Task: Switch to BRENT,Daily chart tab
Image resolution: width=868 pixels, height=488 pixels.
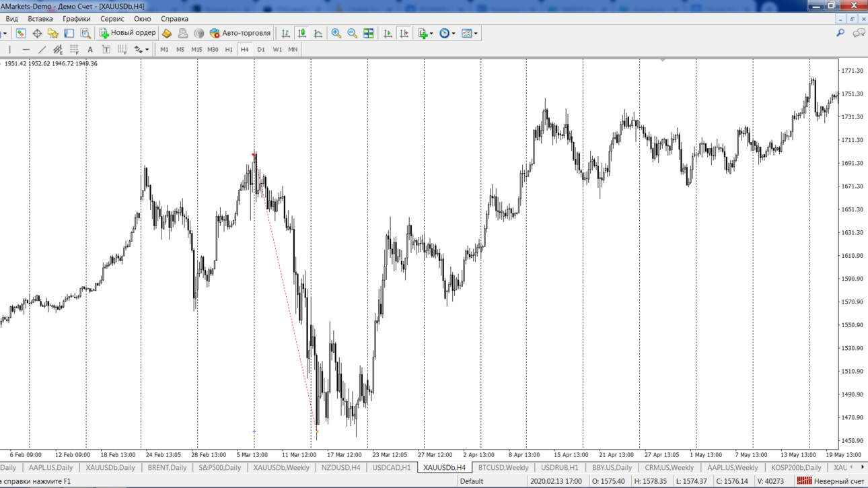Action: 167,468
